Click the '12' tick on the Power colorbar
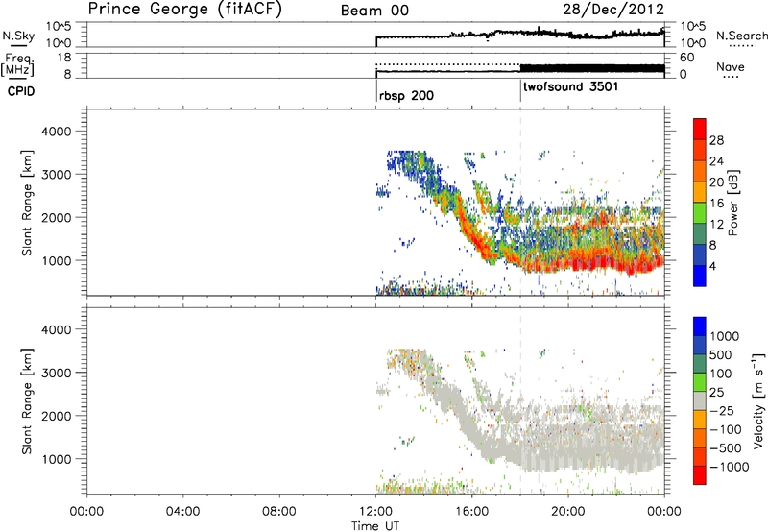This screenshot has height=532, width=768. pyautogui.click(x=716, y=225)
